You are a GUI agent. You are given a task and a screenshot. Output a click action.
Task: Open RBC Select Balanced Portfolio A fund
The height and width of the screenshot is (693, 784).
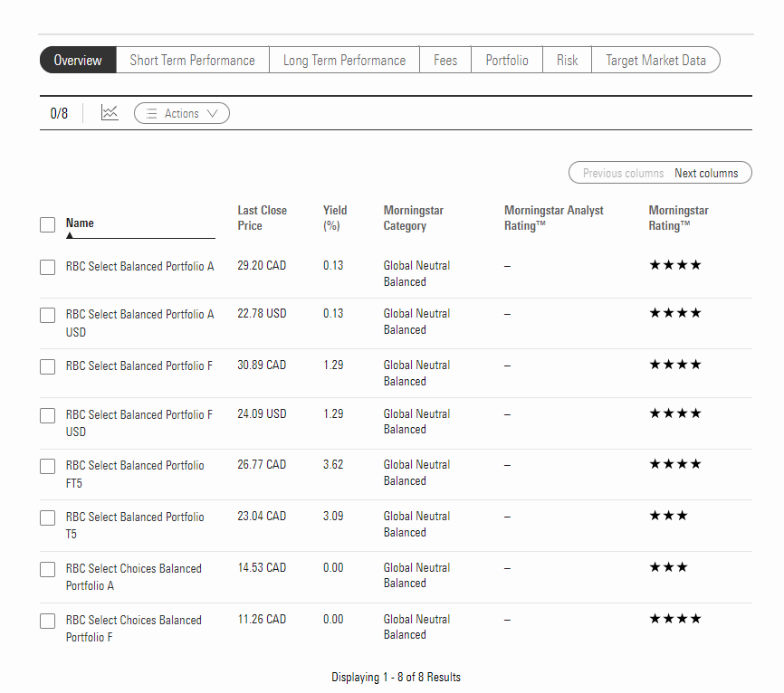[140, 266]
